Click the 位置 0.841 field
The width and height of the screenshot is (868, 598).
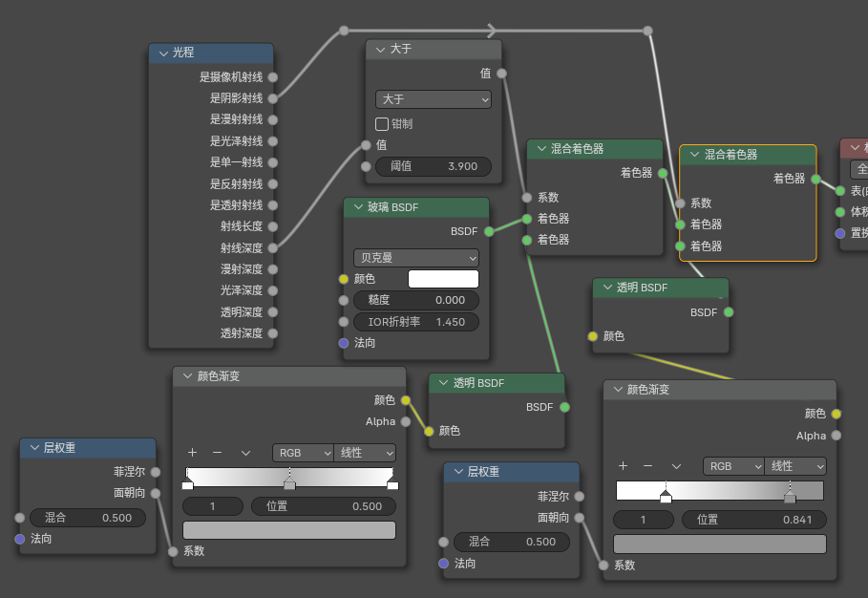point(753,520)
